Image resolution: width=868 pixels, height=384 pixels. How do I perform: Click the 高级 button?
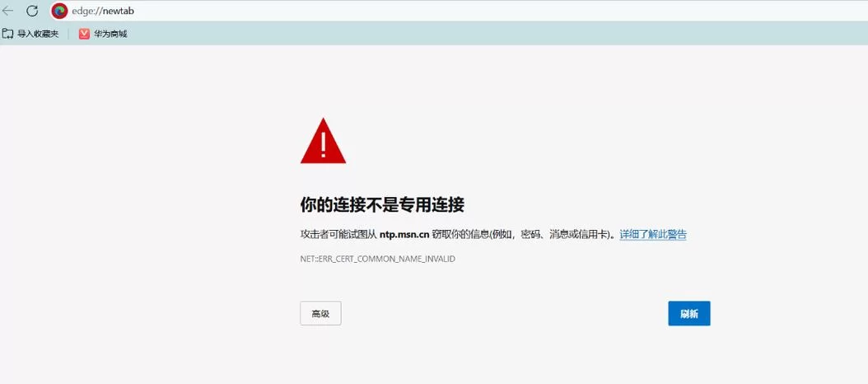tap(320, 314)
